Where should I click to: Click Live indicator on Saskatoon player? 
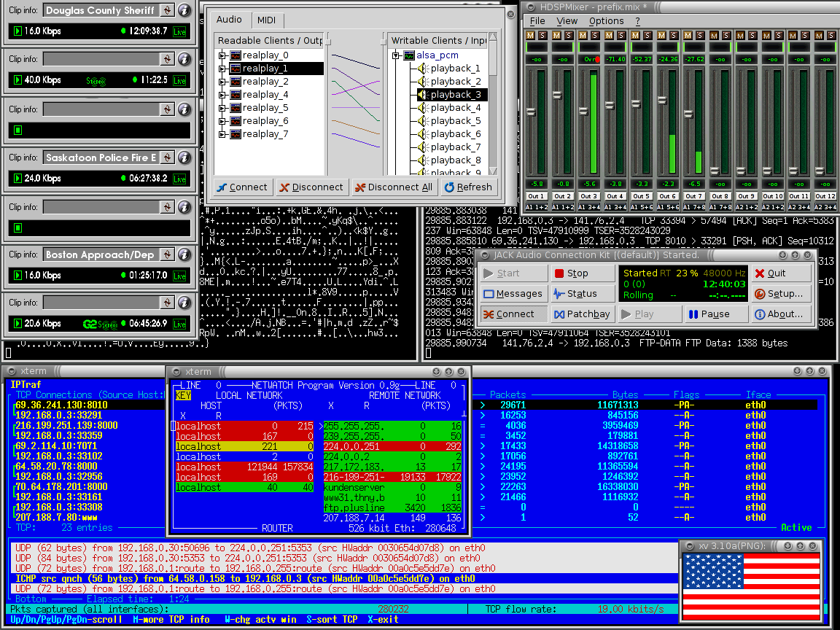coord(179,179)
